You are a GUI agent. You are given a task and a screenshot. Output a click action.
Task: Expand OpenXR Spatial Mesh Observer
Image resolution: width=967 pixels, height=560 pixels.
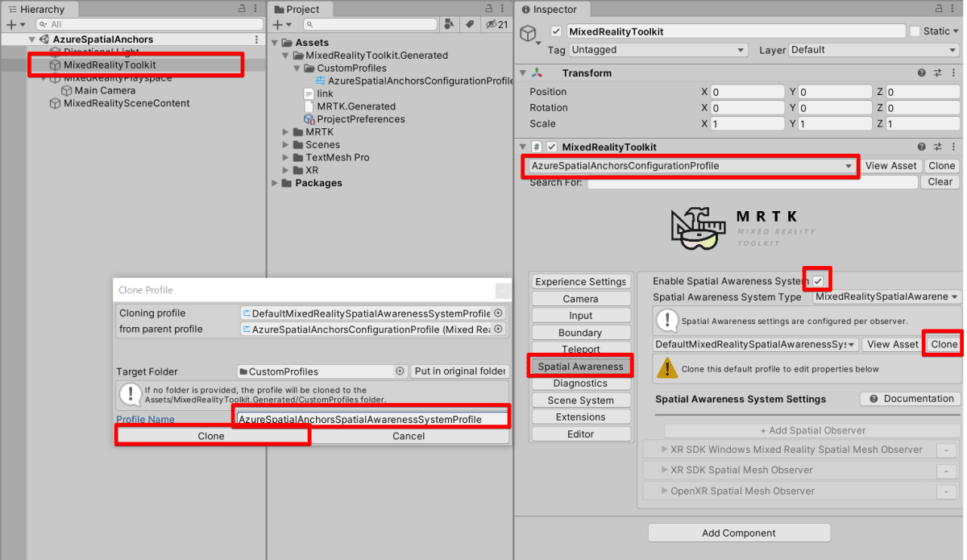coord(665,491)
